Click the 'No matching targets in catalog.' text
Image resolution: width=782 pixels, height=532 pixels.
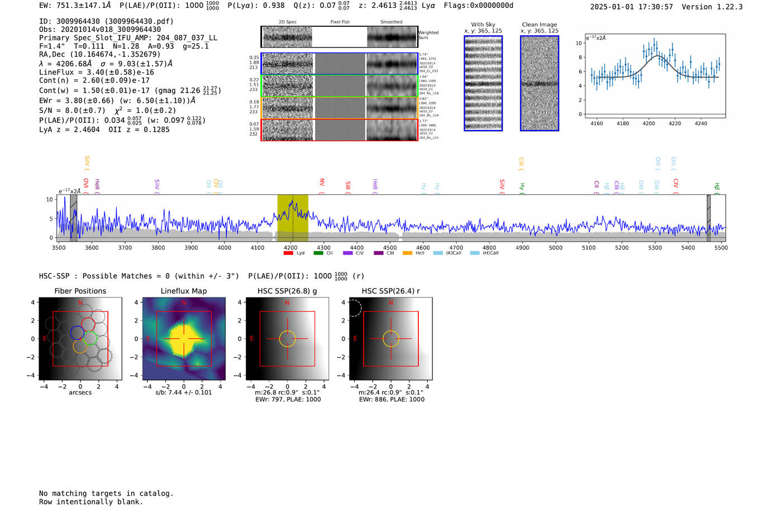pos(106,493)
